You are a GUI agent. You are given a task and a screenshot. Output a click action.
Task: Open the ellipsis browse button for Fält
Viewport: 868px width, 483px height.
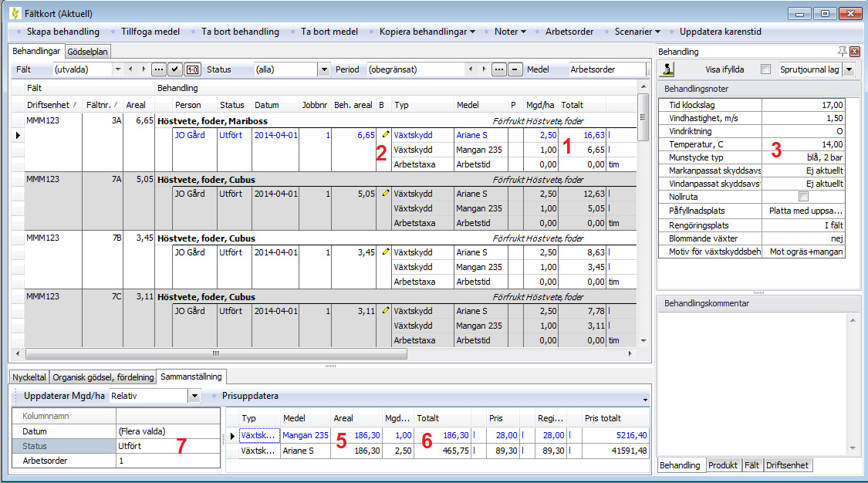[x=158, y=69]
